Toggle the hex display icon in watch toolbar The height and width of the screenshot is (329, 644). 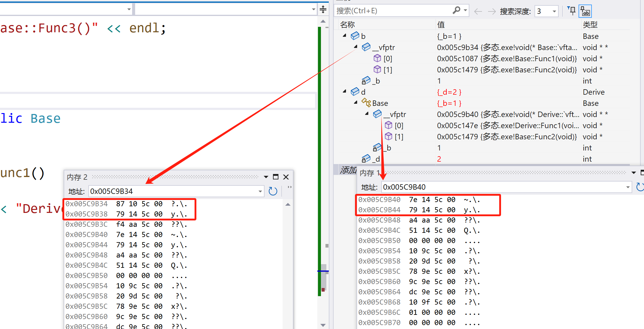pyautogui.click(x=585, y=11)
